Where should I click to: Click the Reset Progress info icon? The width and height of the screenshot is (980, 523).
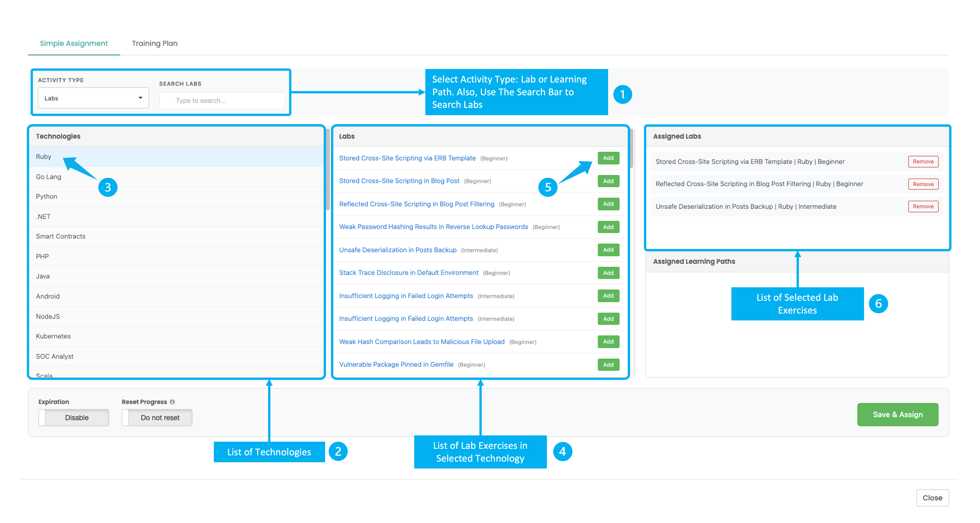[172, 402]
